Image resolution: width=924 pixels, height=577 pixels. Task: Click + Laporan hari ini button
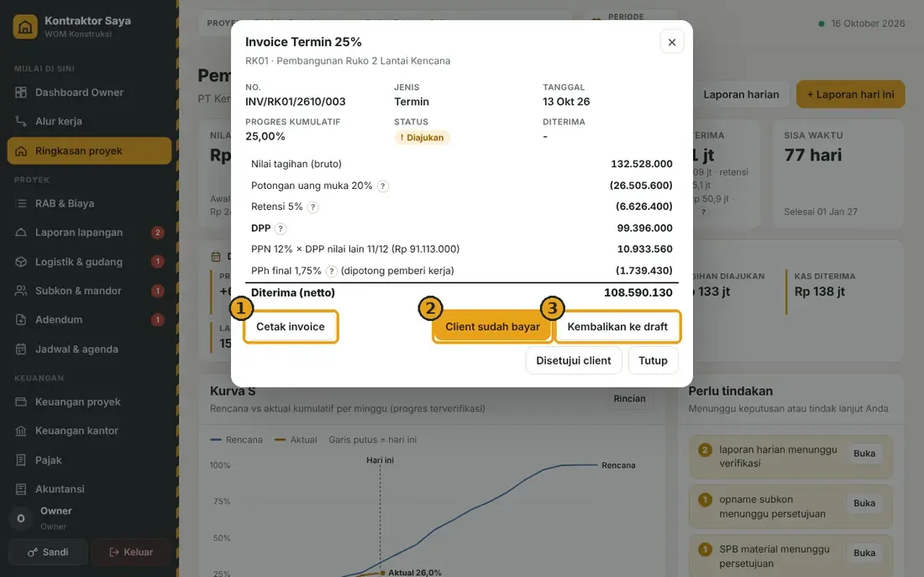click(x=850, y=94)
